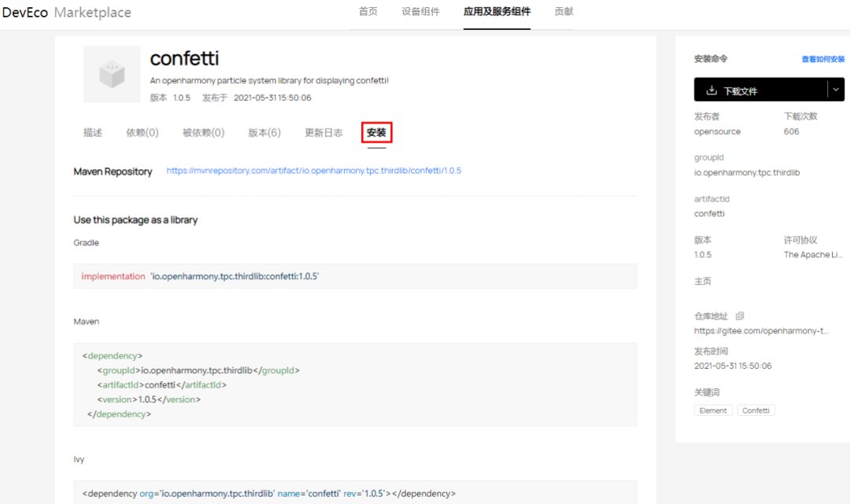Click the download count 606
The width and height of the screenshot is (850, 504).
pos(792,131)
